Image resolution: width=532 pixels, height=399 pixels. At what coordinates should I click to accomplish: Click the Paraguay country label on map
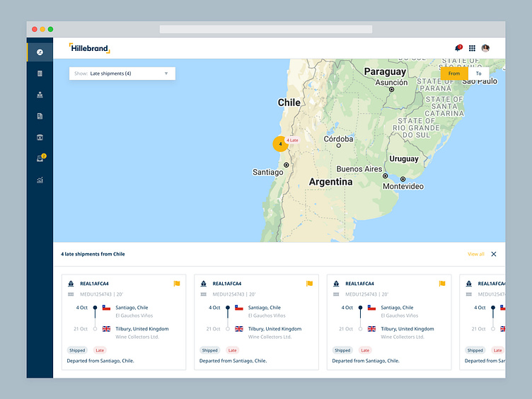pos(385,71)
